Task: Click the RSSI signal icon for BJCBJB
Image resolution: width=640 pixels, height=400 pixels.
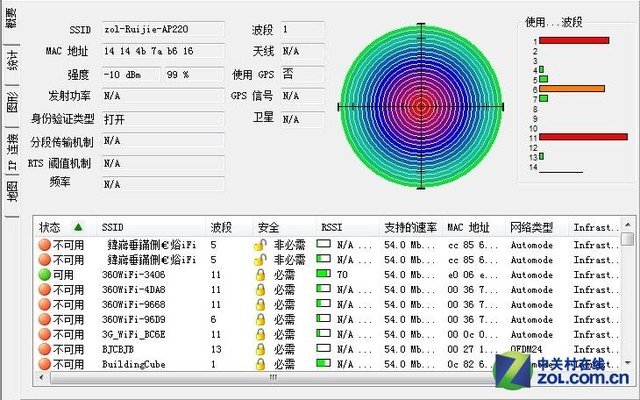Action: point(324,348)
